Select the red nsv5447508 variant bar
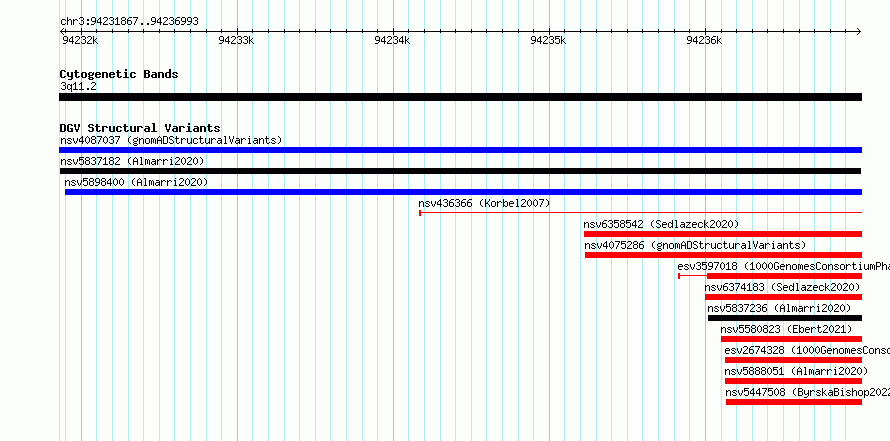This screenshot has width=890, height=441. coord(794,402)
